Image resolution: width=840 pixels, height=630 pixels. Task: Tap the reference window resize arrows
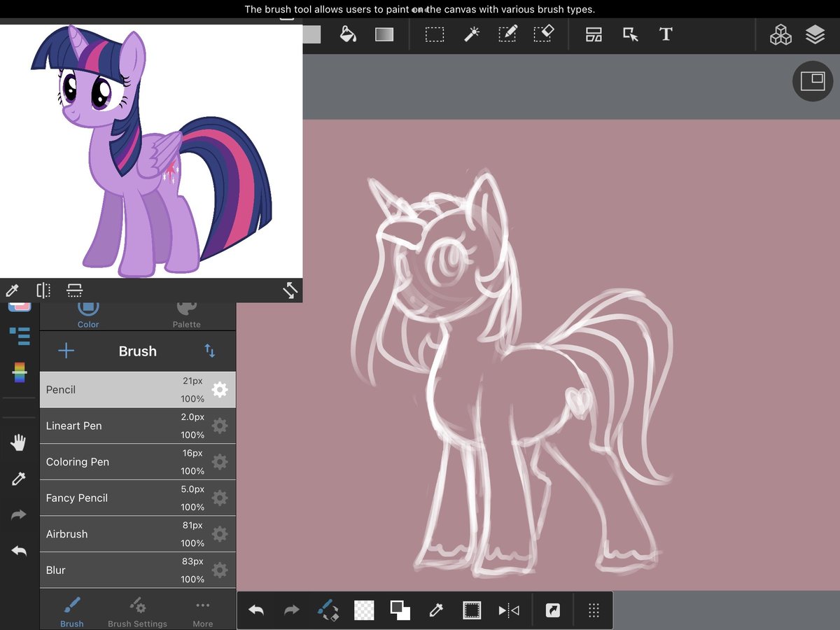click(x=290, y=290)
